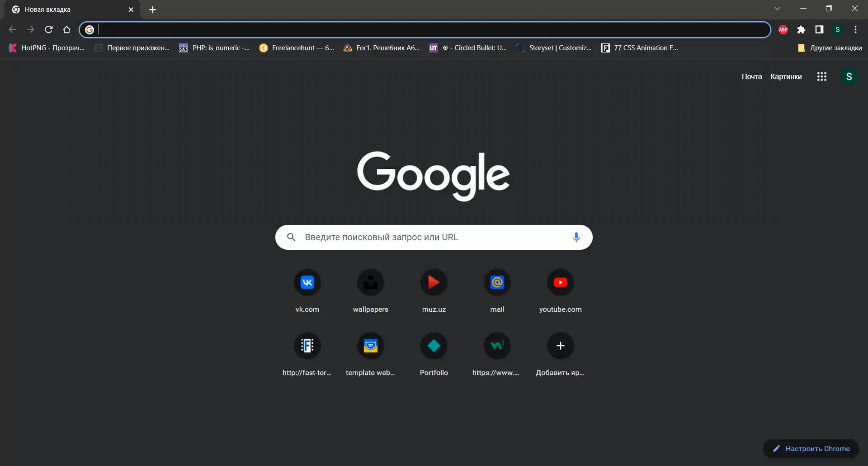Open the Первое приложен... bookmark
Image resolution: width=868 pixels, height=466 pixels.
pos(132,48)
